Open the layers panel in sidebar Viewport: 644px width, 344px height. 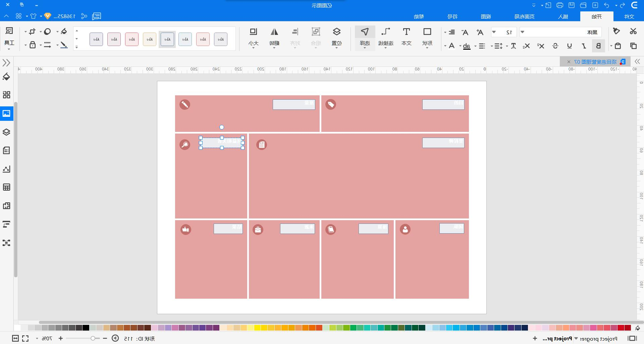coord(6,132)
